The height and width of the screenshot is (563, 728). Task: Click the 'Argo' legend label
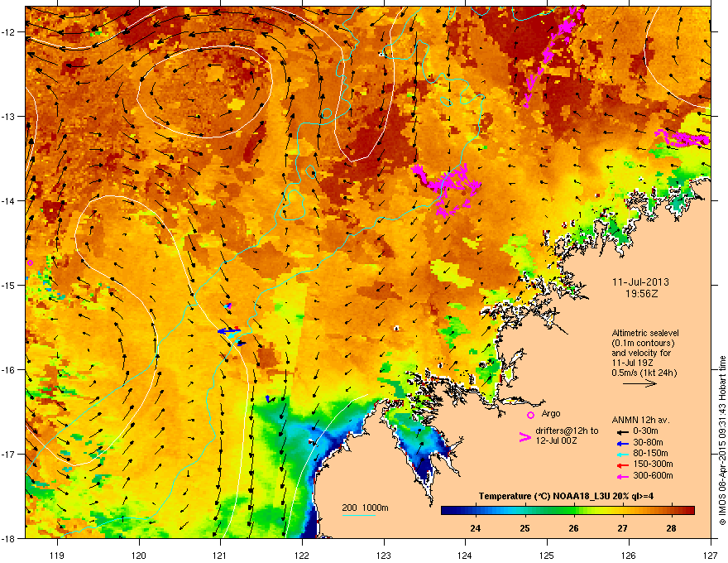tap(551, 413)
